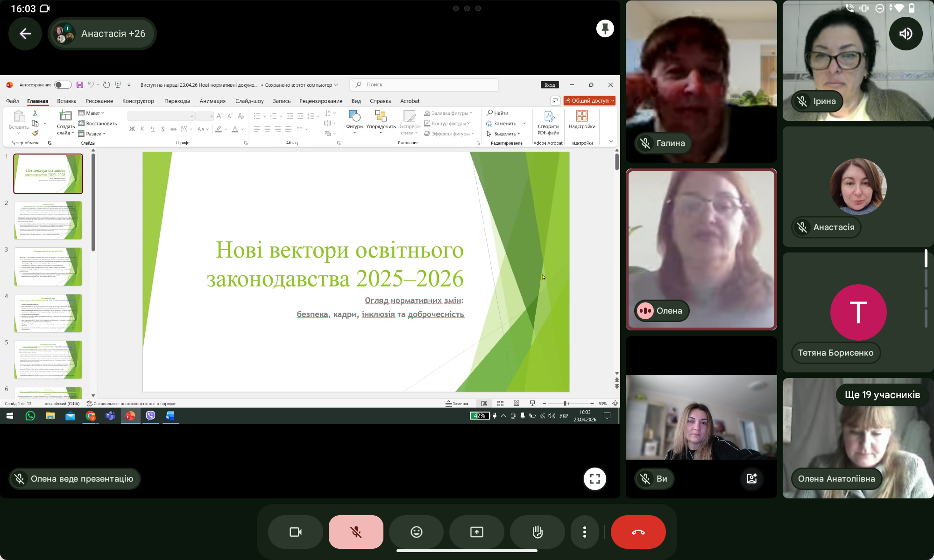Raise hand using the hand icon
This screenshot has height=560, width=934.
[537, 532]
